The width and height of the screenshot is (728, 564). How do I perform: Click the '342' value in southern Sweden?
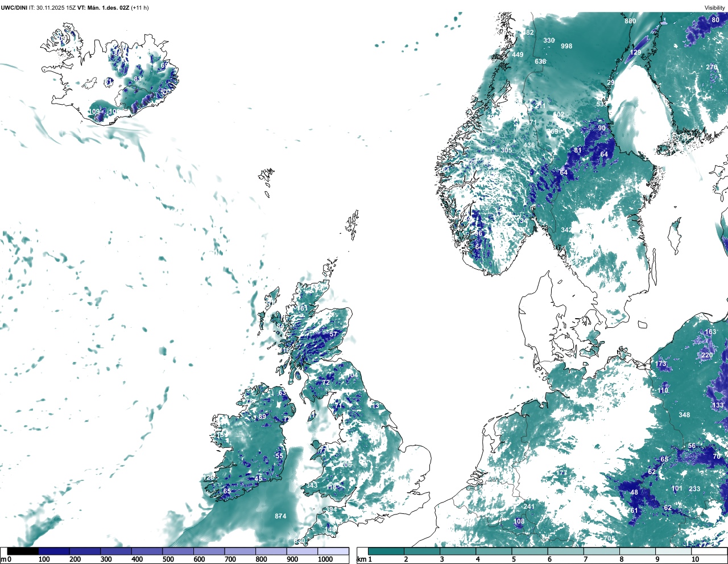click(566, 230)
